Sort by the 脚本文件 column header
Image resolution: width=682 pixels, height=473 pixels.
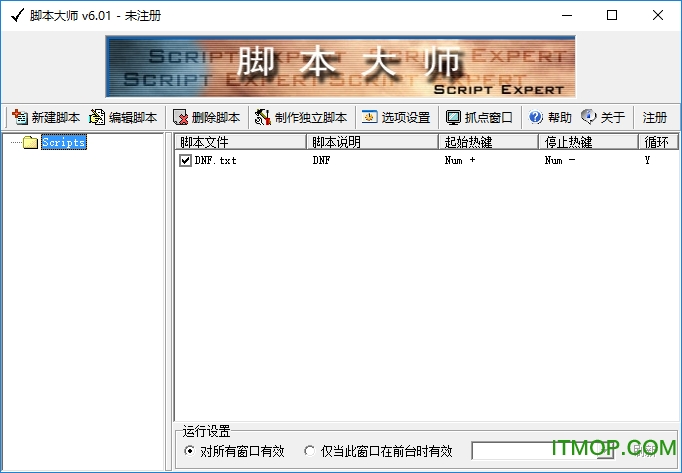coord(241,142)
